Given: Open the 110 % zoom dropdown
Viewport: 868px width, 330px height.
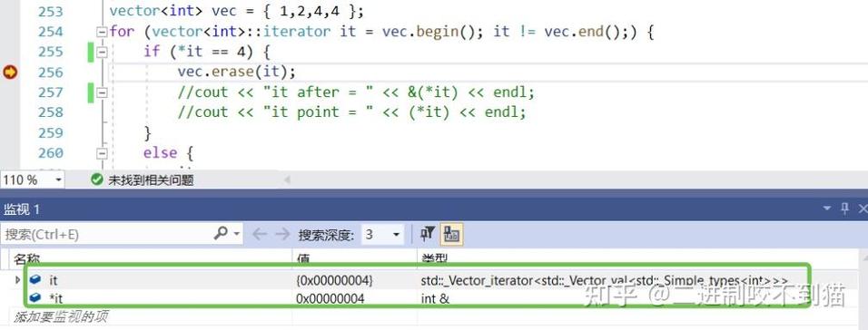Looking at the screenshot, I should point(58,180).
